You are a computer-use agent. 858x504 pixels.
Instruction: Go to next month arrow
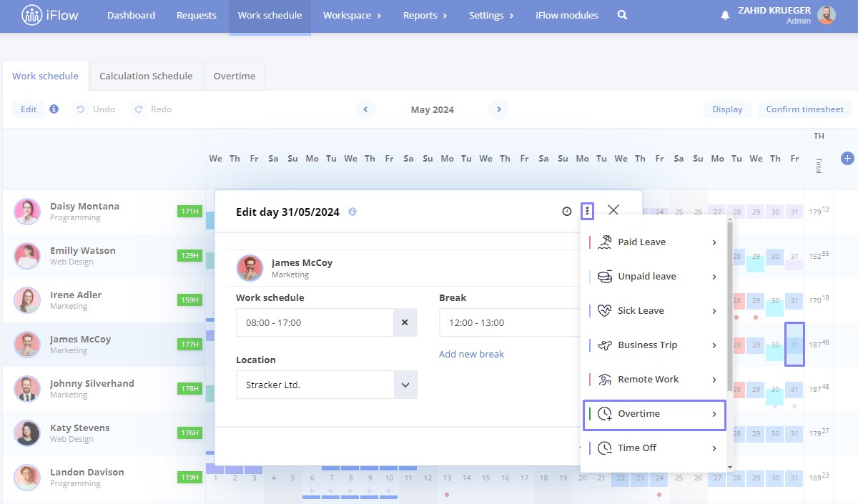pos(498,109)
